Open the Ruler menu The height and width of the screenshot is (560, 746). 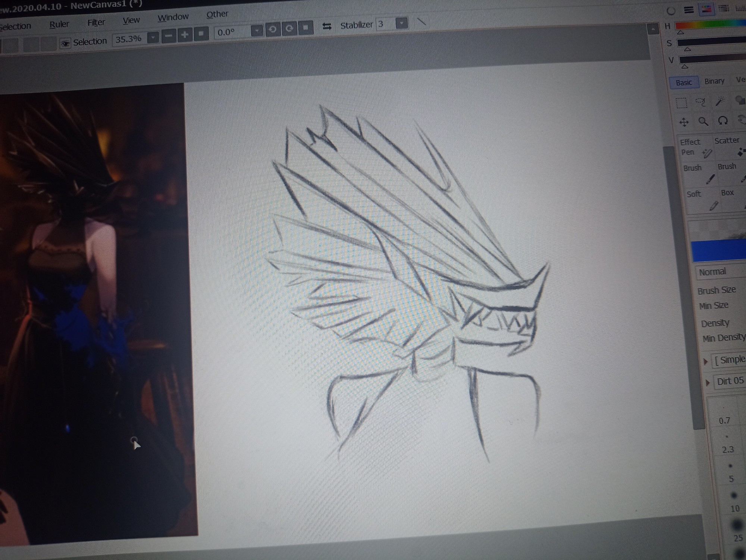tap(59, 25)
